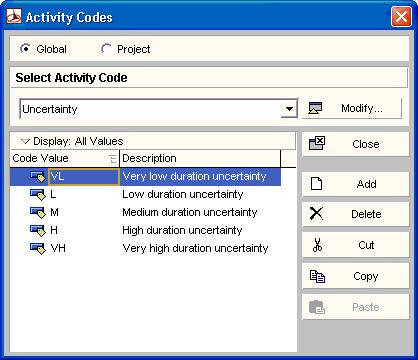Click 'Very low duration uncertainty' description
The height and width of the screenshot is (360, 418).
tap(194, 176)
